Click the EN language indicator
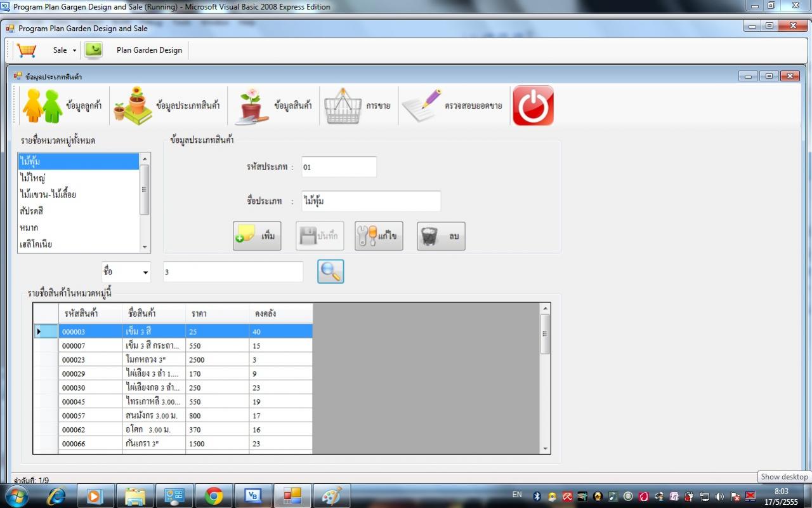The width and height of the screenshot is (812, 508). click(516, 494)
